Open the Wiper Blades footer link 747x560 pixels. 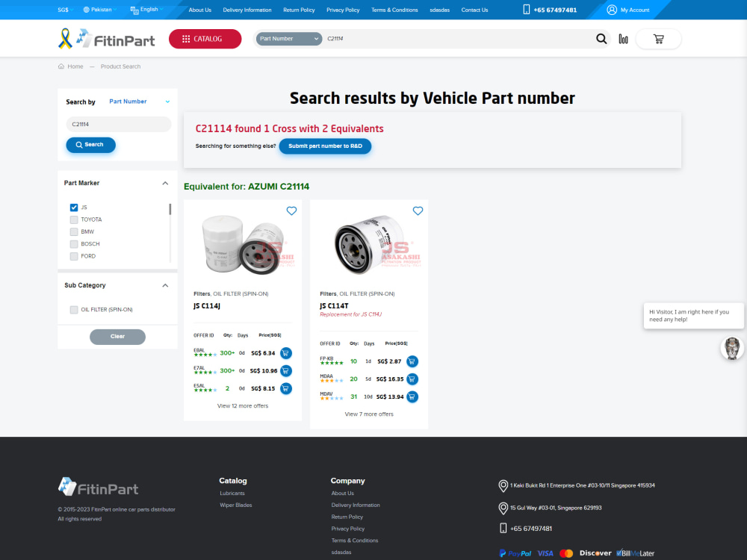[236, 505]
